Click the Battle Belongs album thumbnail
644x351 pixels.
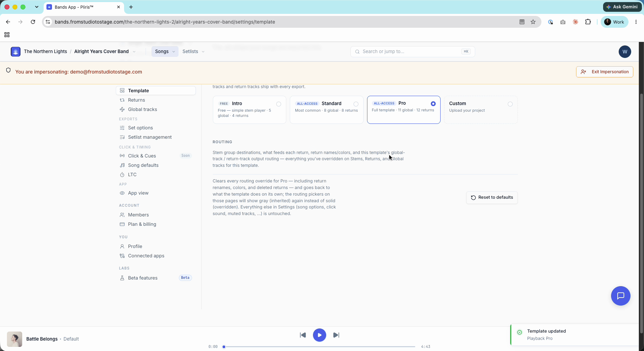[x=15, y=339]
